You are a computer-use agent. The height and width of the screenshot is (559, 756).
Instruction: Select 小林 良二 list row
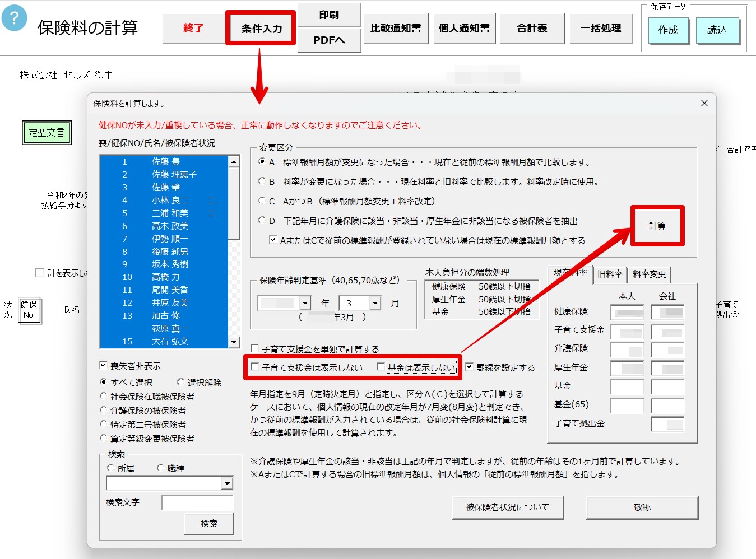click(164, 200)
